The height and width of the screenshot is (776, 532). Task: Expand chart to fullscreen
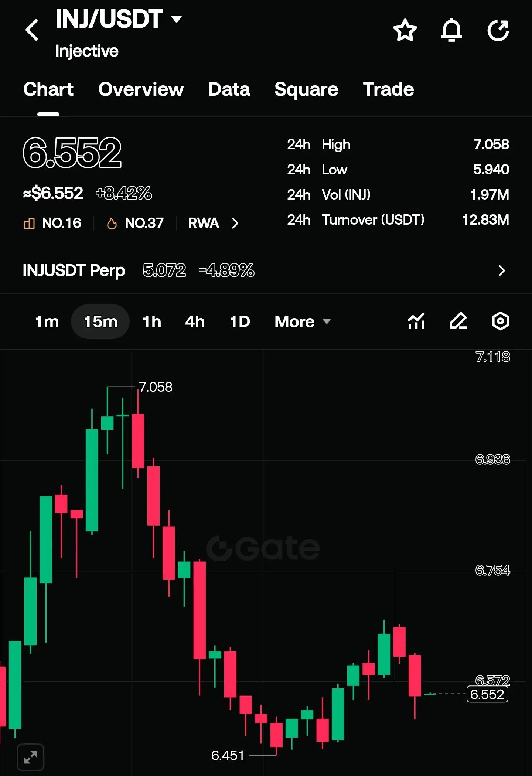tap(30, 758)
